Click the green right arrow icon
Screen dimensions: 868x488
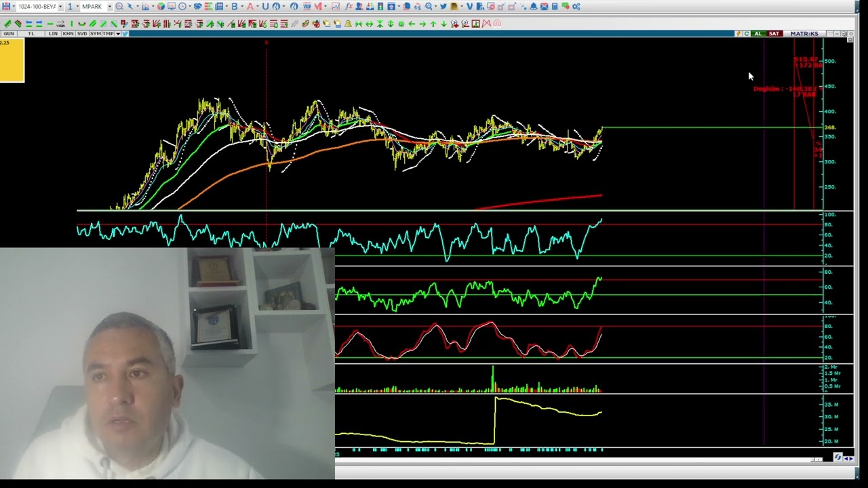point(422,24)
